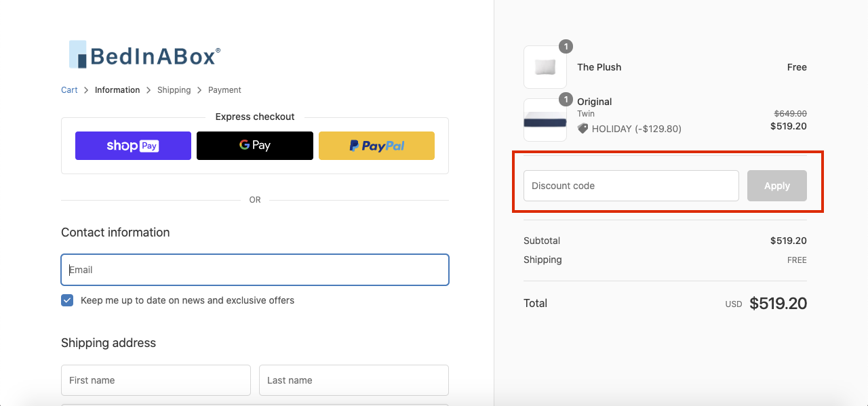
Task: Pay with the Shop Pay button
Action: point(133,146)
